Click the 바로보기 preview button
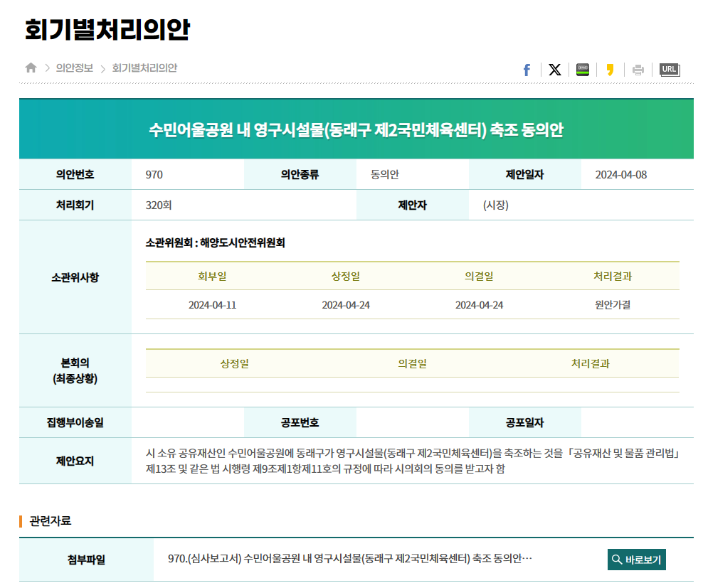This screenshot has width=703, height=588. tap(637, 560)
